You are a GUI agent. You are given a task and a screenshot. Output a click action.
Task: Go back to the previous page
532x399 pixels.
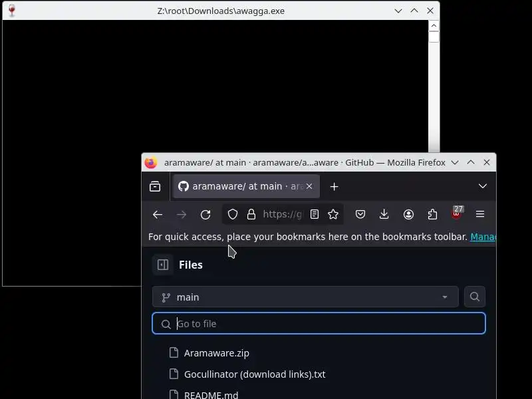(158, 214)
